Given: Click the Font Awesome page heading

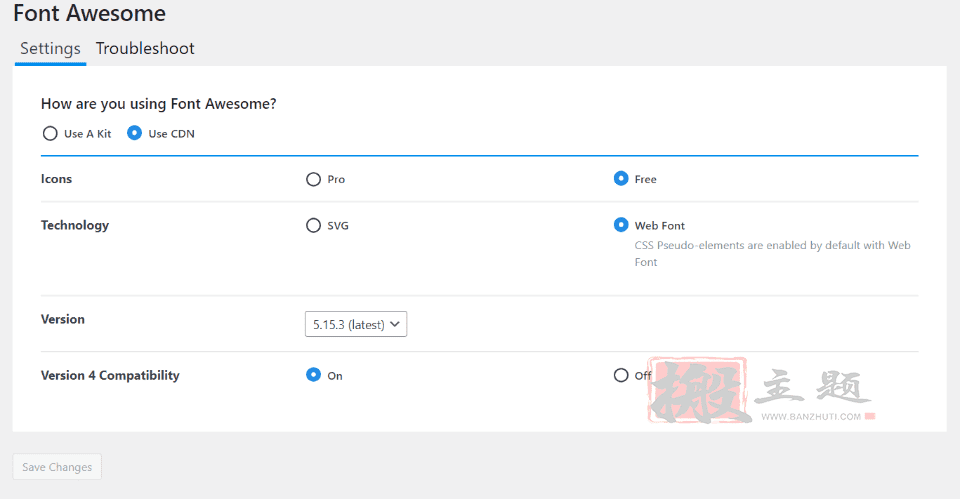Looking at the screenshot, I should pyautogui.click(x=89, y=13).
